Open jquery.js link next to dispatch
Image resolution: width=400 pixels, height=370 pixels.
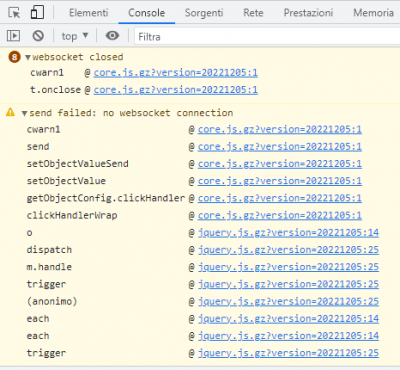288,250
